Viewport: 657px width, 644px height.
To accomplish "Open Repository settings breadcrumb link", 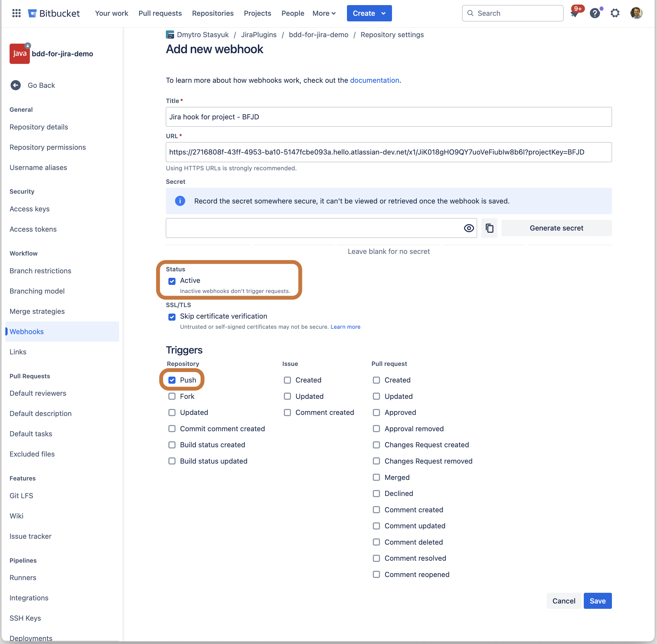I will (x=392, y=35).
